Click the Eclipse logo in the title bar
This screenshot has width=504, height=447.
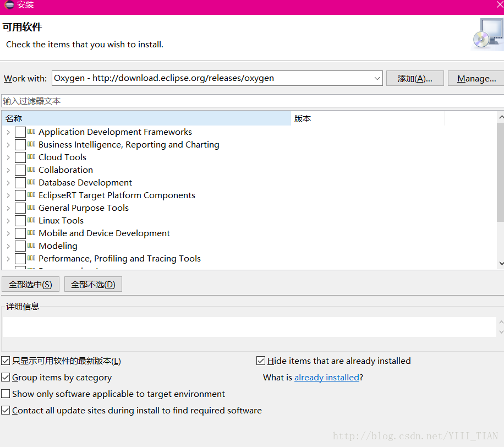click(x=9, y=4)
